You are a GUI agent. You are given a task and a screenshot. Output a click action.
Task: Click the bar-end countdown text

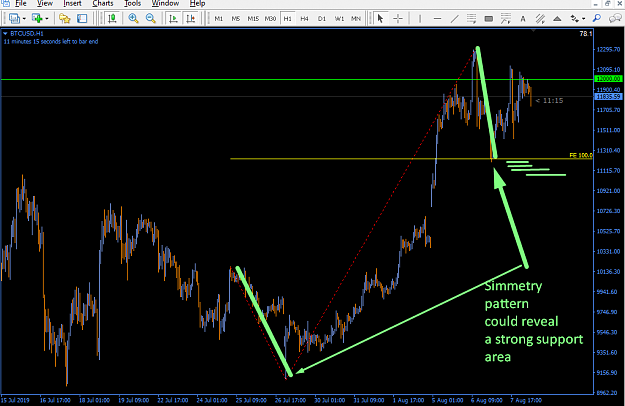[51, 41]
